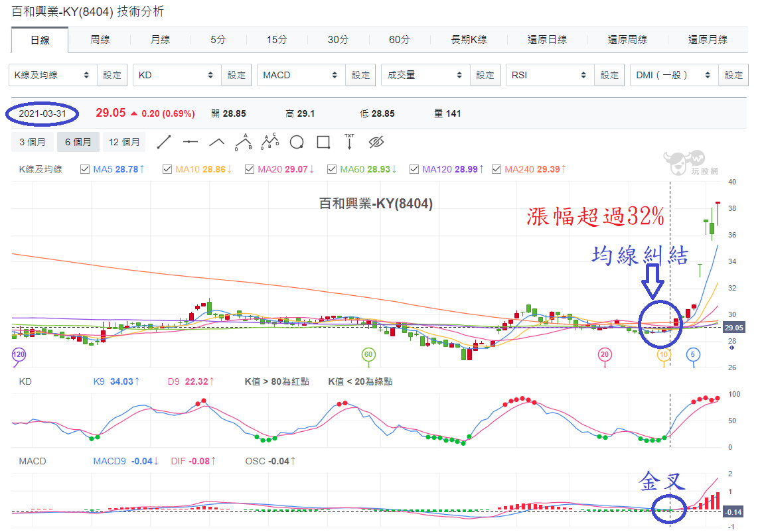Open the MACD indicator dropdown
Screen dimensions: 764x532
point(301,75)
